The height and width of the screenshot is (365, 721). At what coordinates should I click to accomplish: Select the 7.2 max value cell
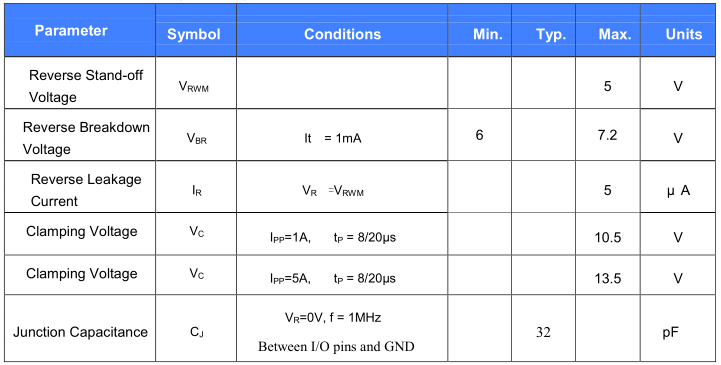(608, 135)
